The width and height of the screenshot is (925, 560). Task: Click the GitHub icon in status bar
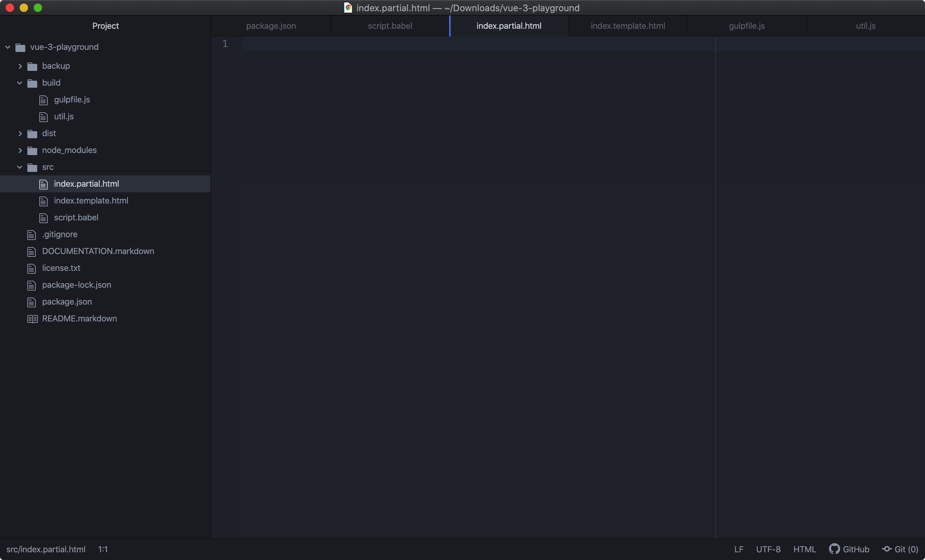coord(834,549)
